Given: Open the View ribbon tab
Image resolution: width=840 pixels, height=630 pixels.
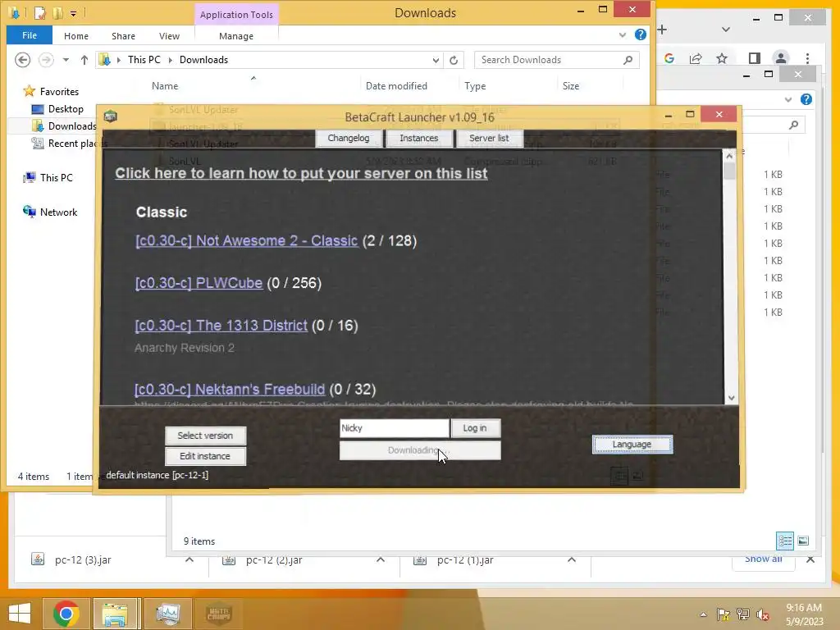Looking at the screenshot, I should tap(169, 36).
